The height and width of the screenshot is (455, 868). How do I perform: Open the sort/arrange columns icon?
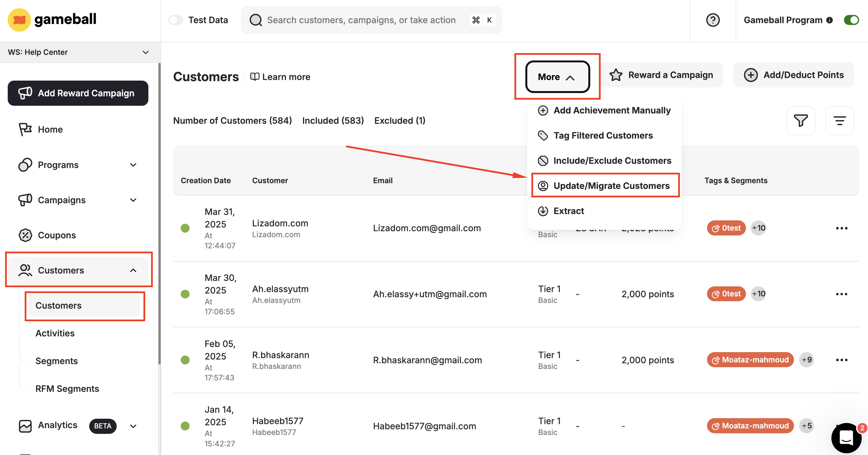(840, 121)
